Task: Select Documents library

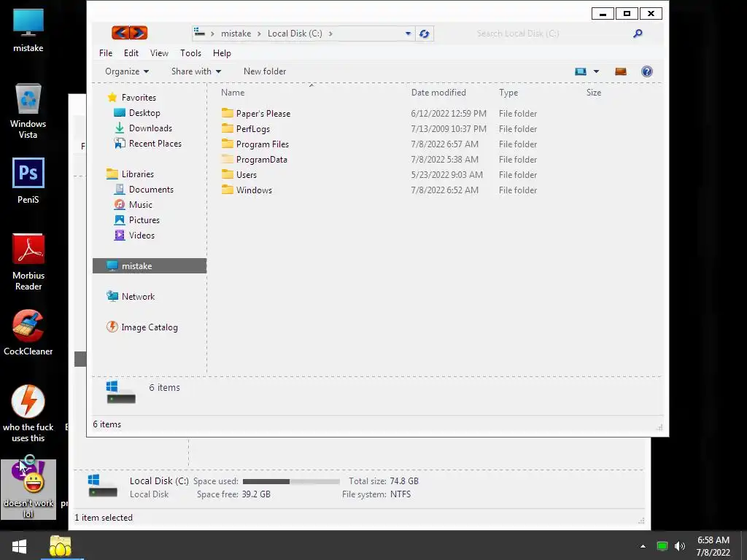Action: click(x=144, y=189)
